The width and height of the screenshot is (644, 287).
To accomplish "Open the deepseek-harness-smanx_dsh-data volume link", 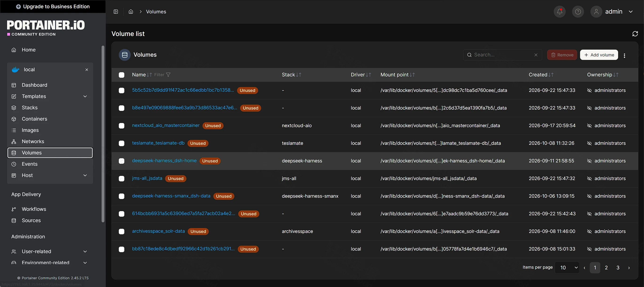I will (171, 196).
